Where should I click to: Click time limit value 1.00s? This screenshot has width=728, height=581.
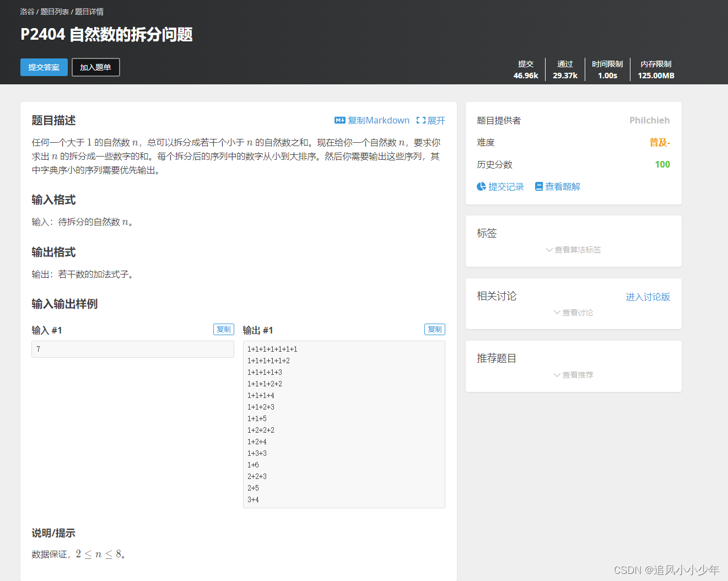pyautogui.click(x=608, y=76)
